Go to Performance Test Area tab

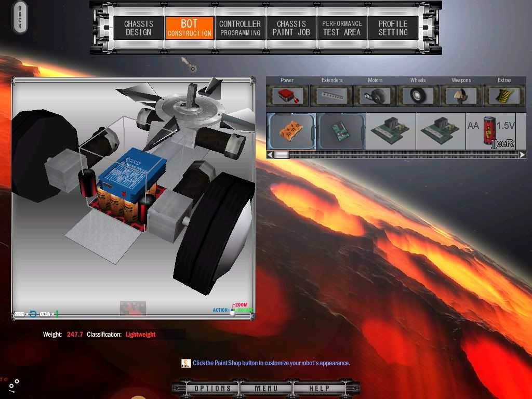tap(342, 28)
